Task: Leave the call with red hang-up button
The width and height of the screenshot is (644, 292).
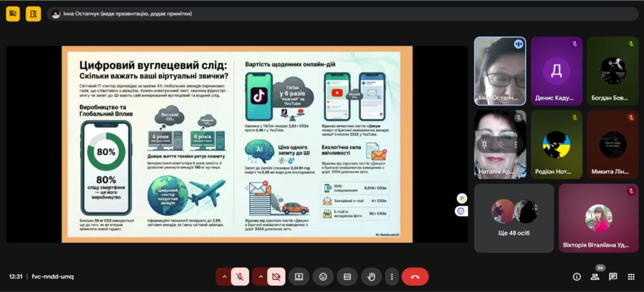Action: 414,276
